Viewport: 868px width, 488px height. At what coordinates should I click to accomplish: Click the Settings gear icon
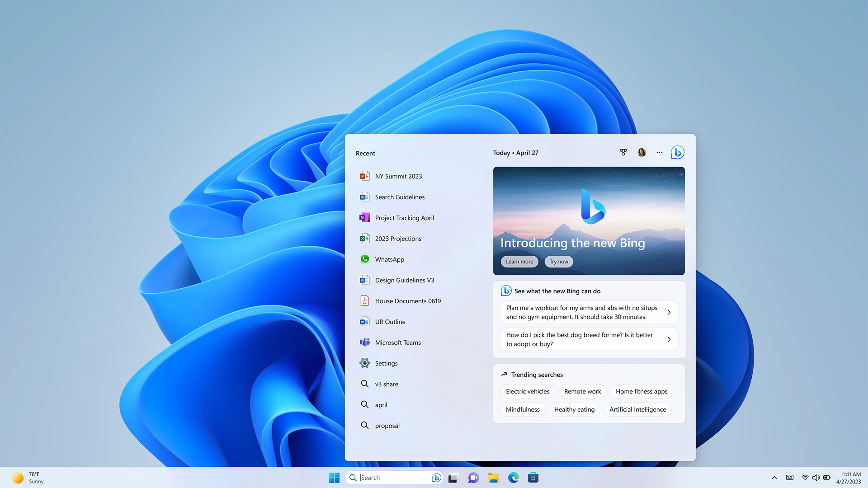click(364, 363)
